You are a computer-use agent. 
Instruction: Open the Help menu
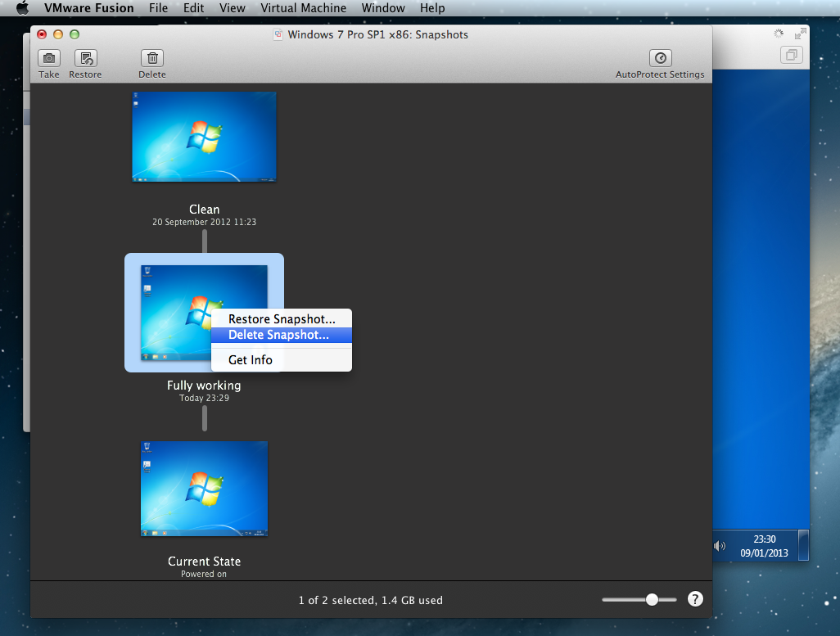(432, 8)
